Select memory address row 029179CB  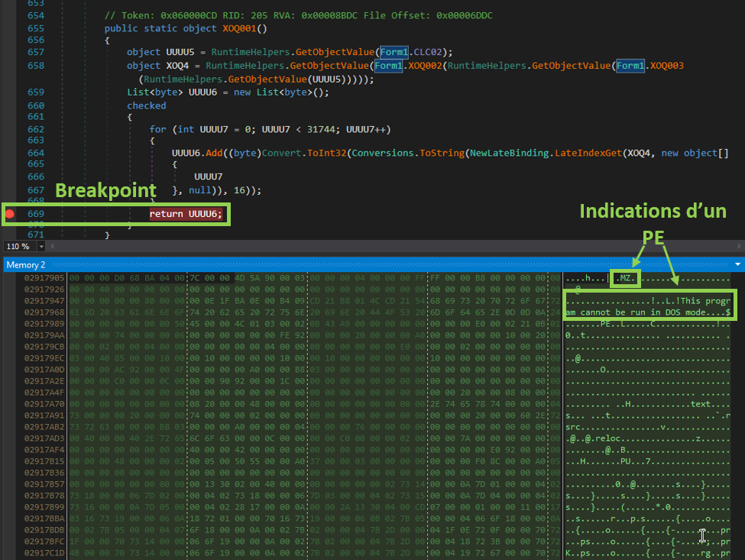44,347
